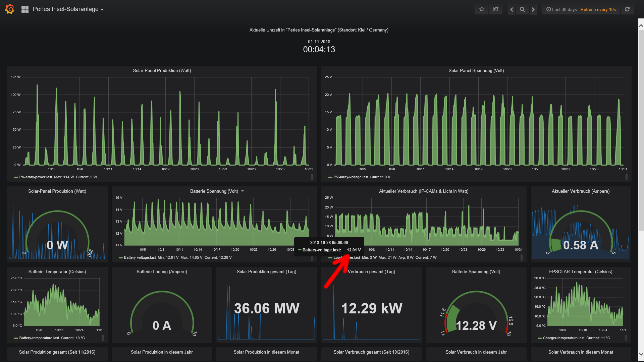Click Aktueller Verbrauch (Ampere) panel title
This screenshot has width=644, height=362.
click(581, 191)
